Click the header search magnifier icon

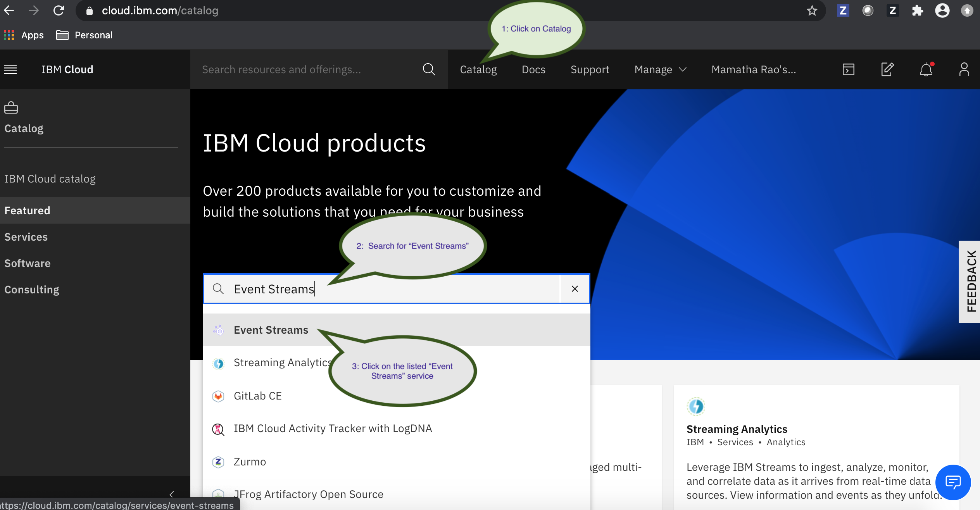point(429,69)
